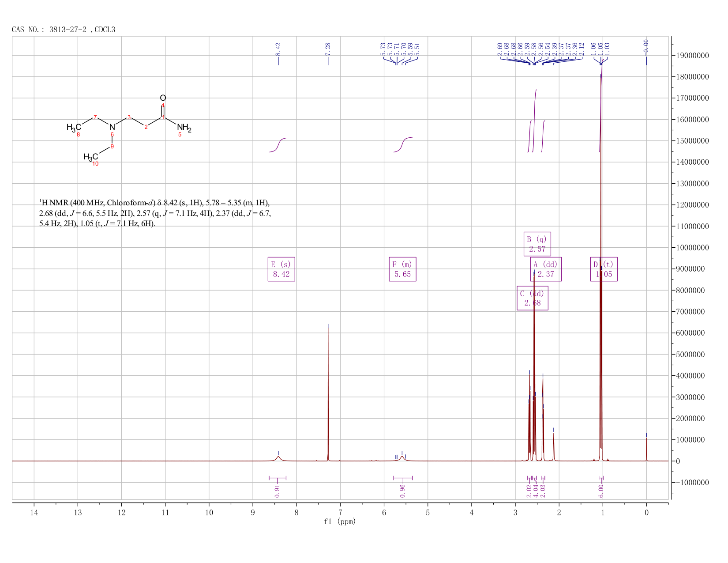The width and height of the screenshot is (728, 563).
Task: Select the multiplet box E (s) 8.42
Action: pos(281,269)
